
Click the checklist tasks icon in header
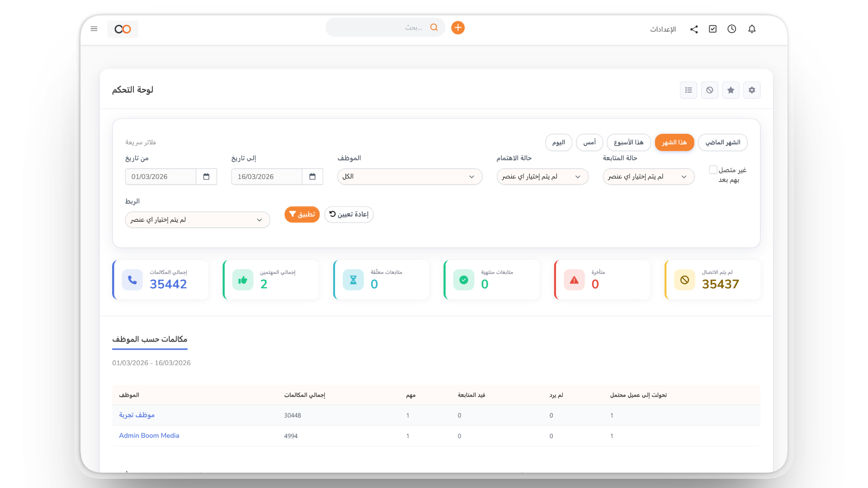click(713, 29)
